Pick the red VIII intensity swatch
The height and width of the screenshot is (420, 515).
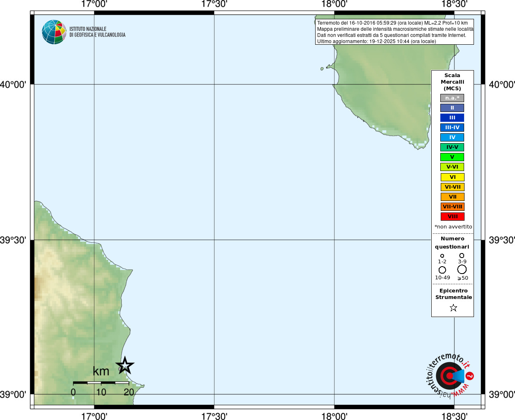(x=452, y=217)
